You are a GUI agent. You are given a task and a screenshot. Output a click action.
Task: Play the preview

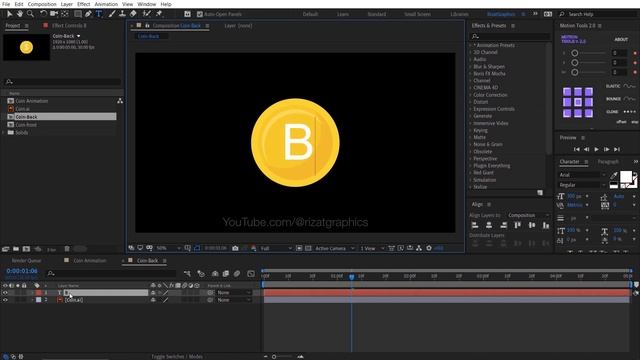[596, 149]
